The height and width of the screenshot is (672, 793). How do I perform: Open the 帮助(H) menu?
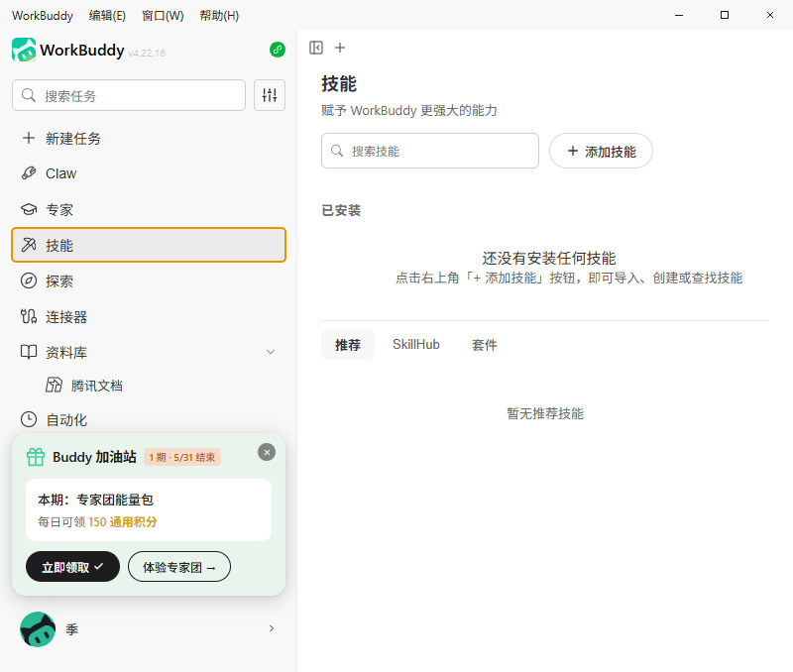[219, 16]
